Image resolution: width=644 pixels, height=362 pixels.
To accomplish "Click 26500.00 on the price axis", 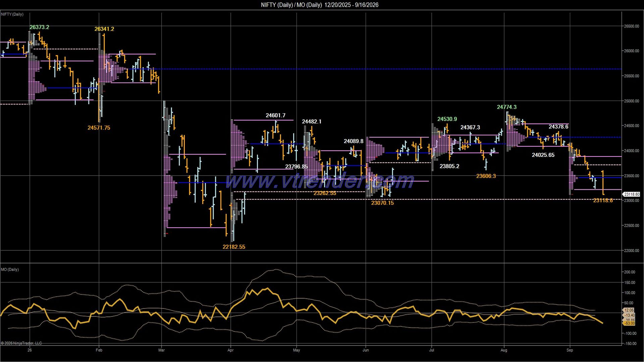I will coord(631,26).
